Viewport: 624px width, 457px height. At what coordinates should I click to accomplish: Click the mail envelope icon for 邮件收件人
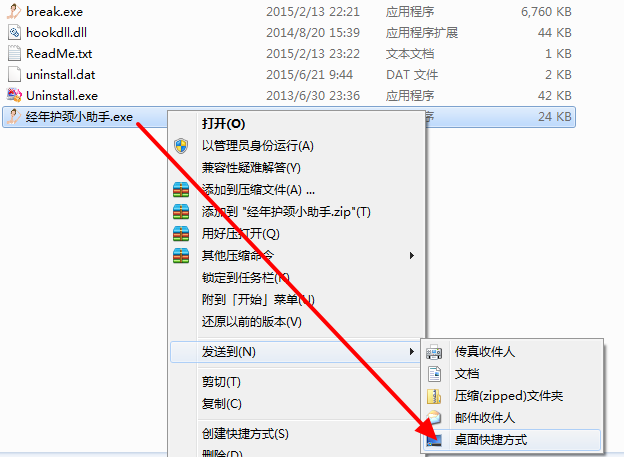coord(434,418)
